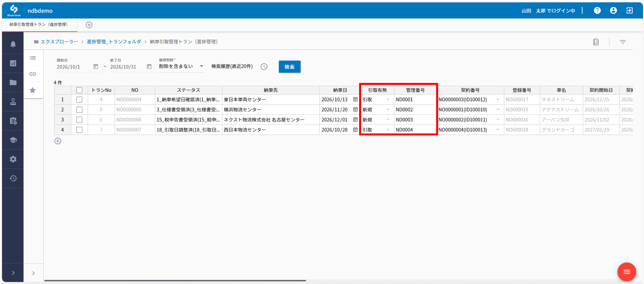Screen dimensions: 644x284
Task: Toggle the select-all checkbox in the table header
Action: 79,90
